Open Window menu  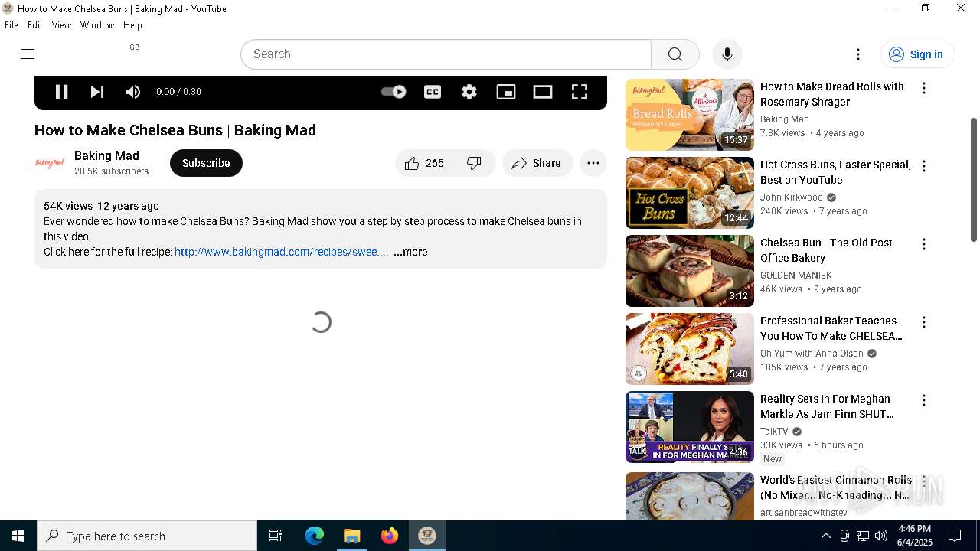[97, 25]
